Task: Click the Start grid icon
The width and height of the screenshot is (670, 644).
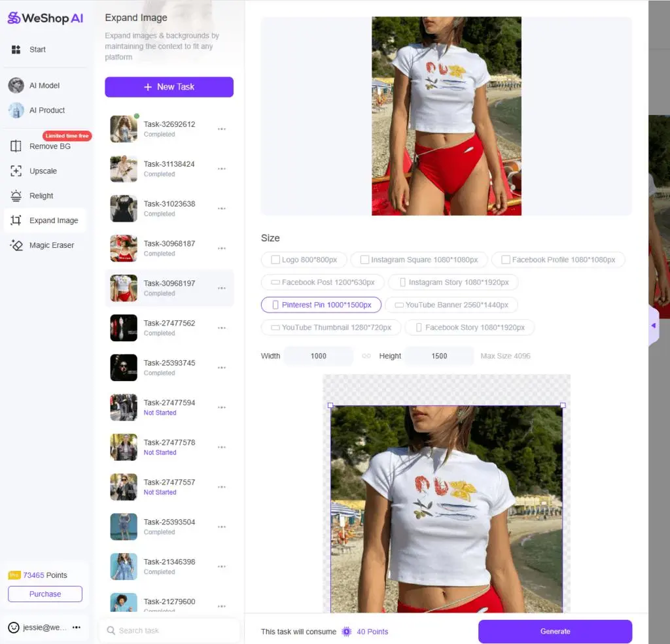Action: click(16, 50)
